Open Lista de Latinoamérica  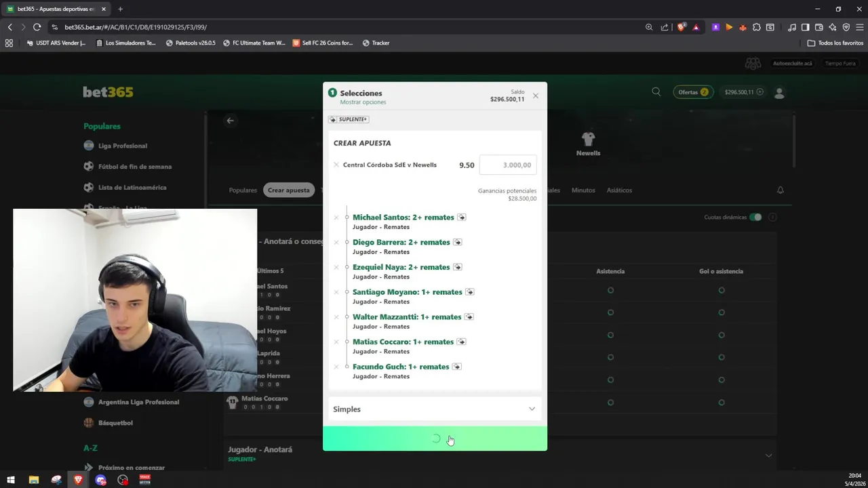(x=132, y=188)
